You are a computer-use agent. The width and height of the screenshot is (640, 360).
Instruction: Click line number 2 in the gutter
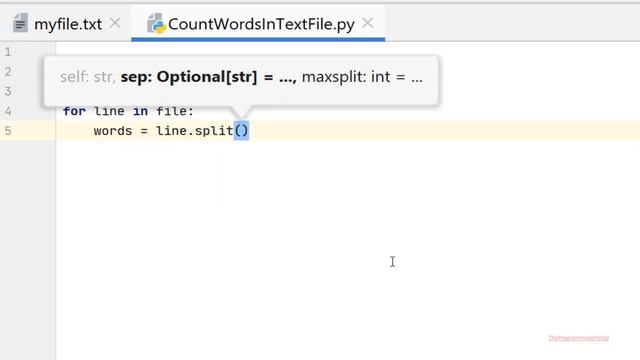(8, 71)
